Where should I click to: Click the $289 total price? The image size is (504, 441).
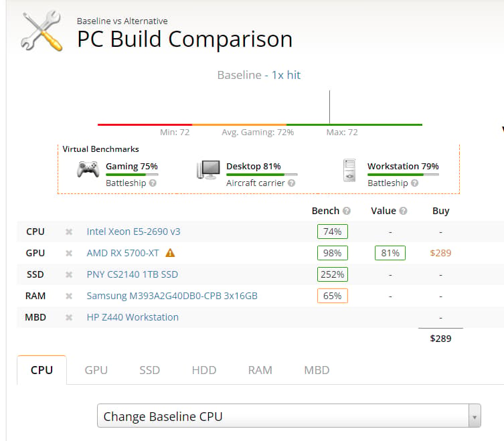pos(440,339)
